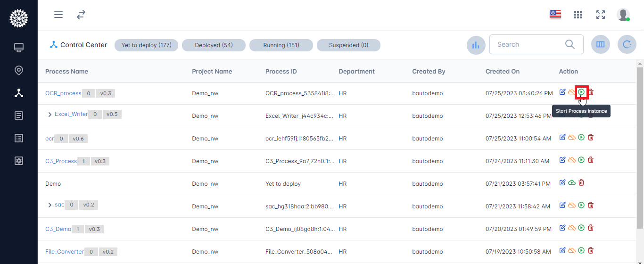Open the C3_Process link
This screenshot has width=644, height=264.
[x=61, y=161]
